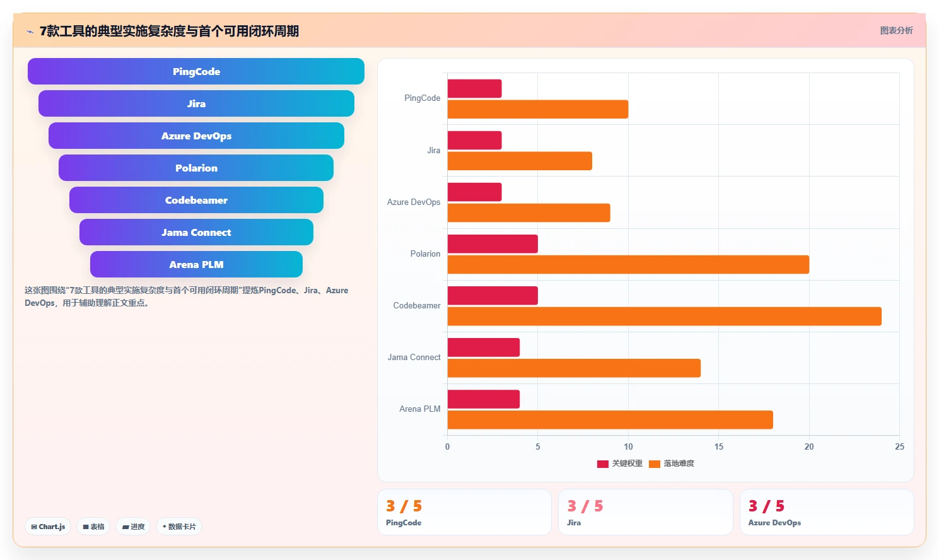This screenshot has height=560, width=939.
Task: Click the 进度 tag
Action: (133, 527)
